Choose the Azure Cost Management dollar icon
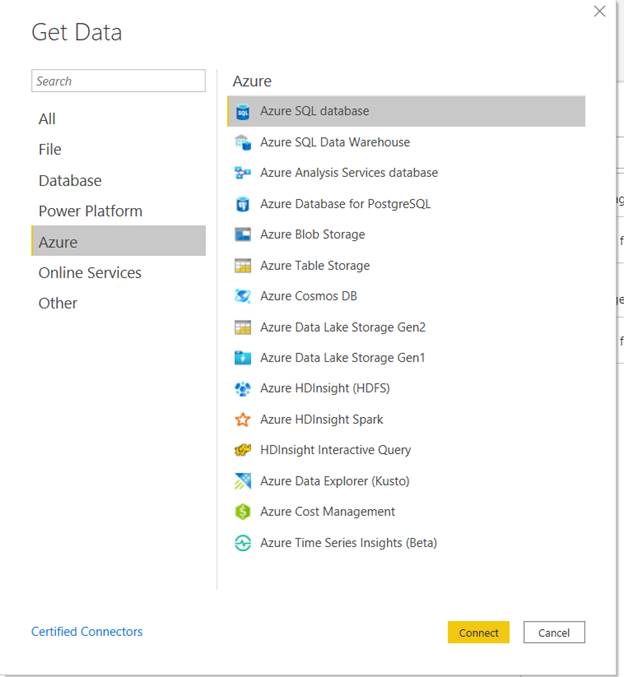This screenshot has width=624, height=677. click(243, 512)
